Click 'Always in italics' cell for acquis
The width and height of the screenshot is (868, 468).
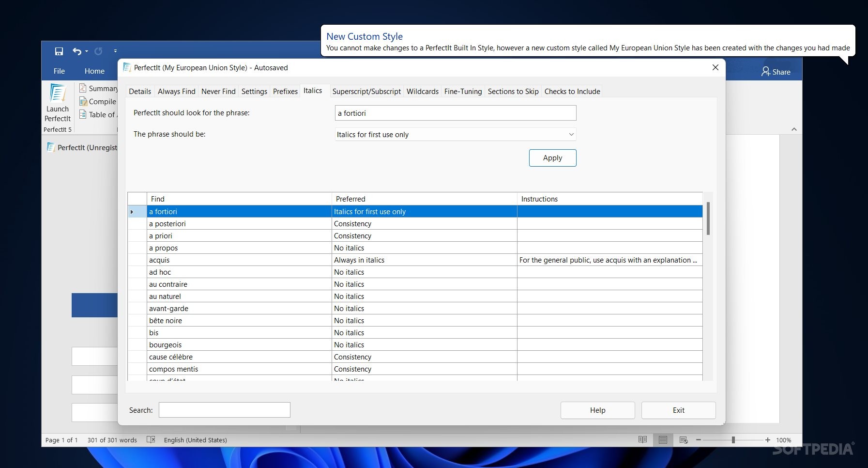coord(425,260)
